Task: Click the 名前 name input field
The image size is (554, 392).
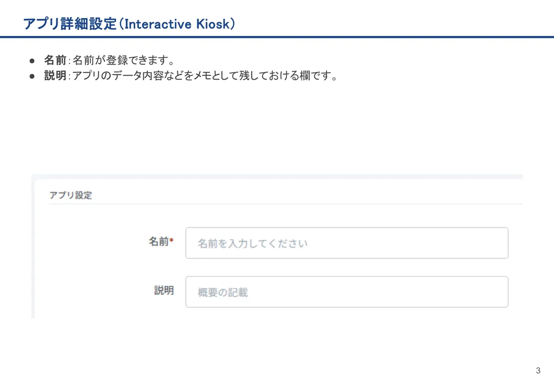Action: [347, 243]
